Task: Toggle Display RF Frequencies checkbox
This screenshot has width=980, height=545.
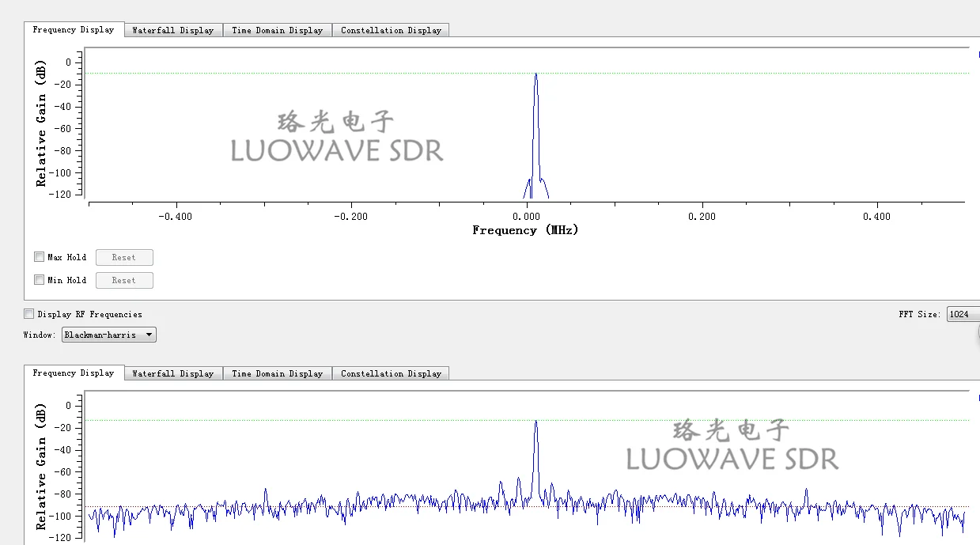Action: point(29,314)
